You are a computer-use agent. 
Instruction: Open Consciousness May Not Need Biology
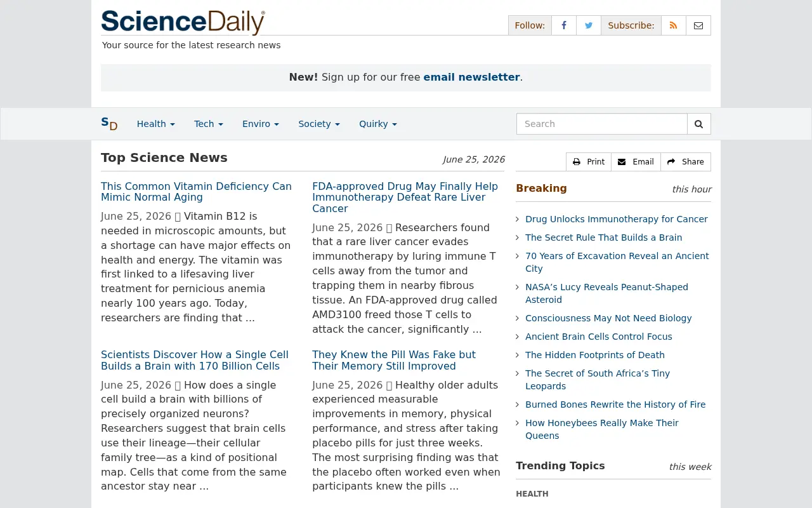608,318
